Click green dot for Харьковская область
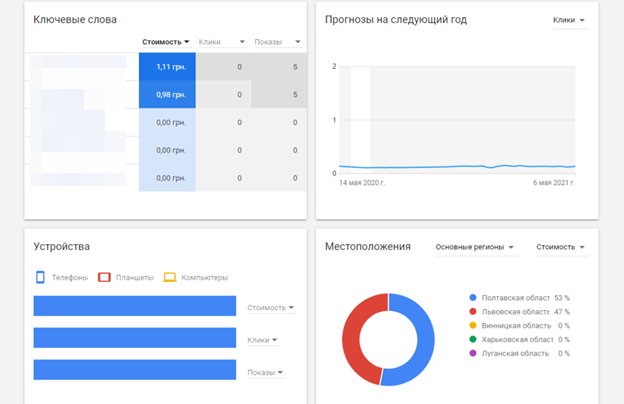The width and height of the screenshot is (624, 404). (x=472, y=340)
